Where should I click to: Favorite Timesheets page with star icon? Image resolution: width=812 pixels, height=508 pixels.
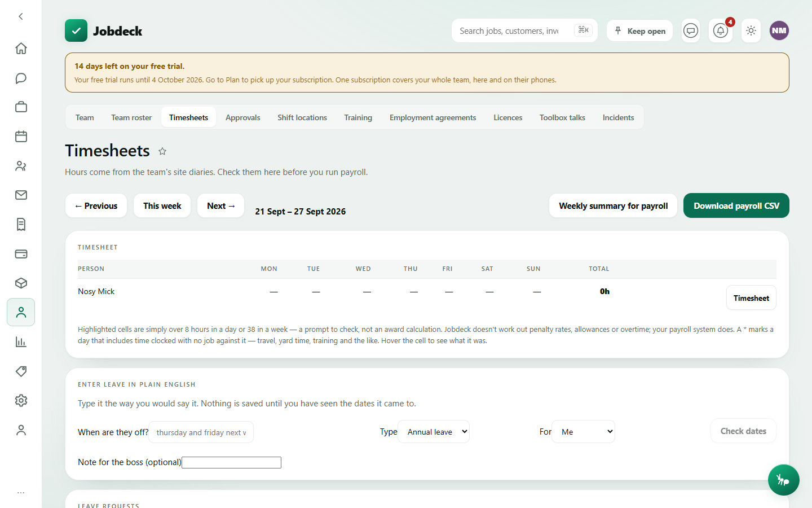pyautogui.click(x=162, y=151)
